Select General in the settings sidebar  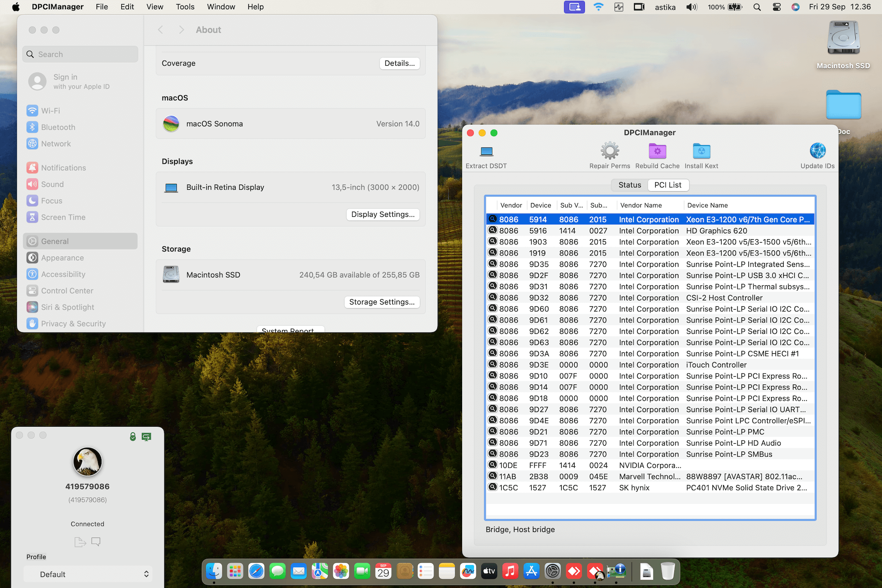tap(80, 241)
